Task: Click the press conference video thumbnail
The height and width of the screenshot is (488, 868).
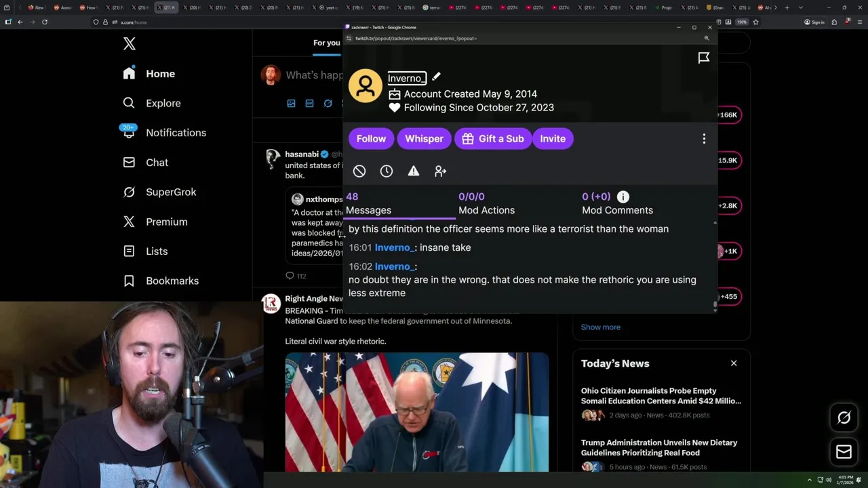Action: [416, 411]
